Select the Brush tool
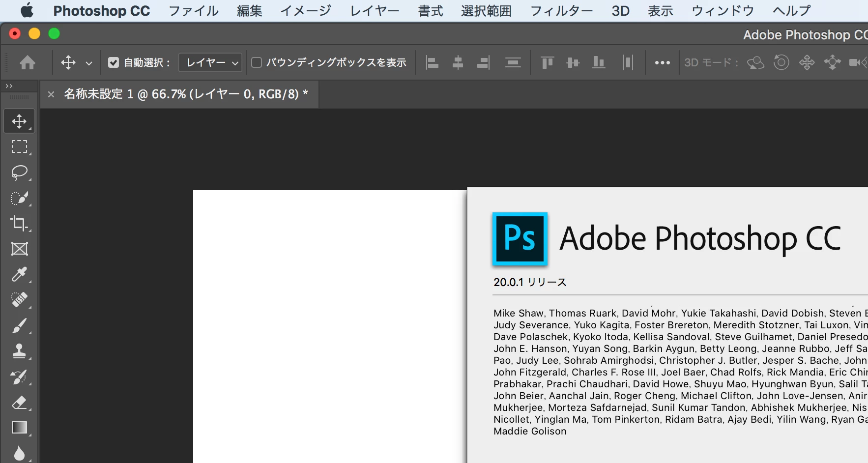Image resolution: width=868 pixels, height=463 pixels. 19,325
